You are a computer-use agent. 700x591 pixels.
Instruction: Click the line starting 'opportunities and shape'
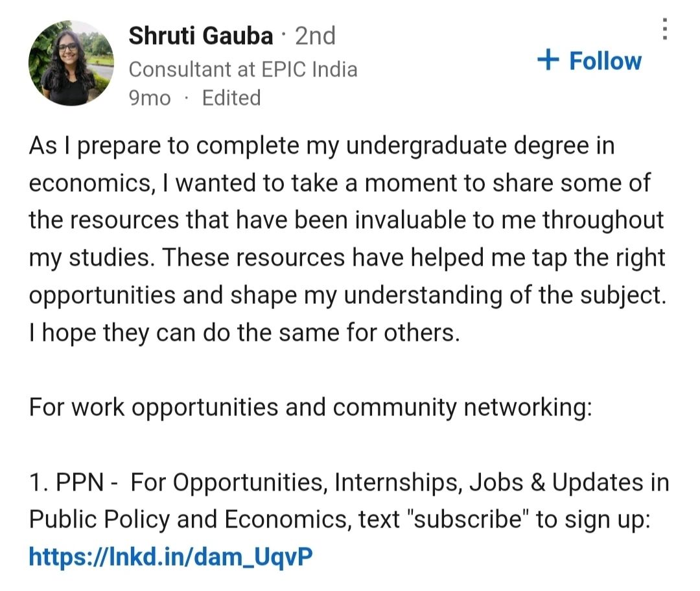[348, 295]
